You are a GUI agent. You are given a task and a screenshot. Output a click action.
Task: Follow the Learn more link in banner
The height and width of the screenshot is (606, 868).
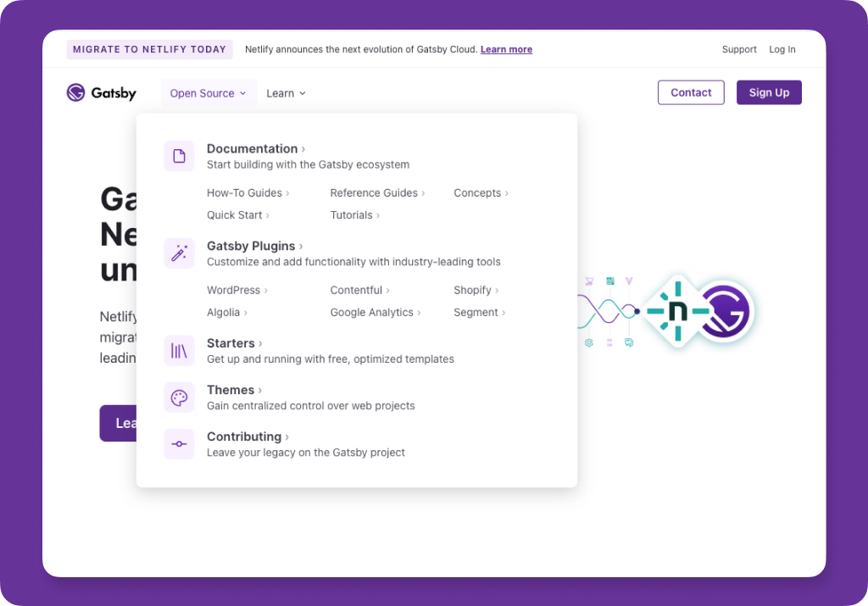coord(506,49)
